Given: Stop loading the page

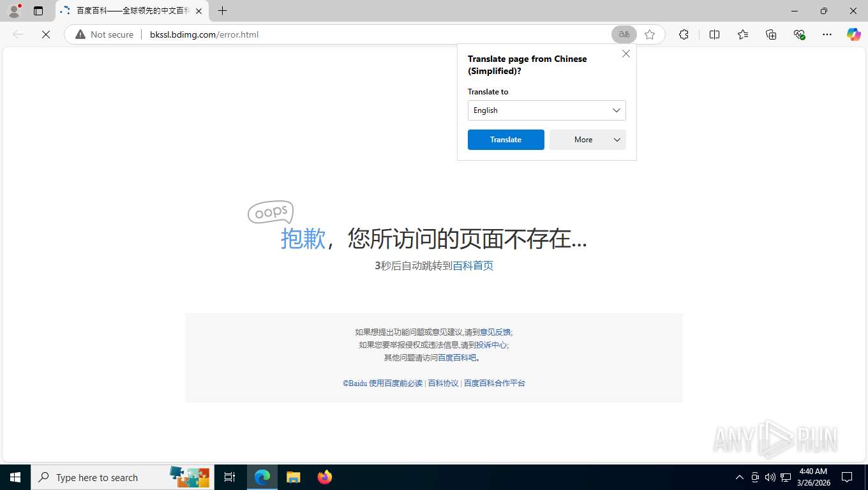Looking at the screenshot, I should click(x=46, y=34).
